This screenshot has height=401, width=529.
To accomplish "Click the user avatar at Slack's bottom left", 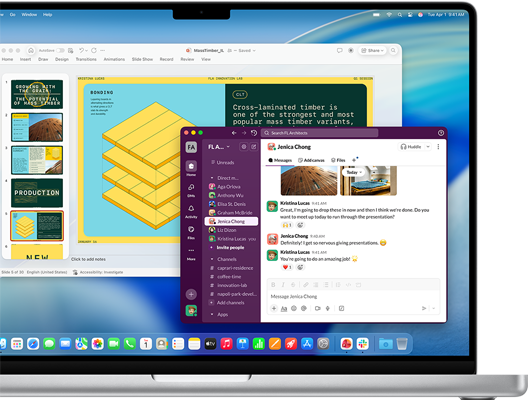I will click(x=191, y=310).
